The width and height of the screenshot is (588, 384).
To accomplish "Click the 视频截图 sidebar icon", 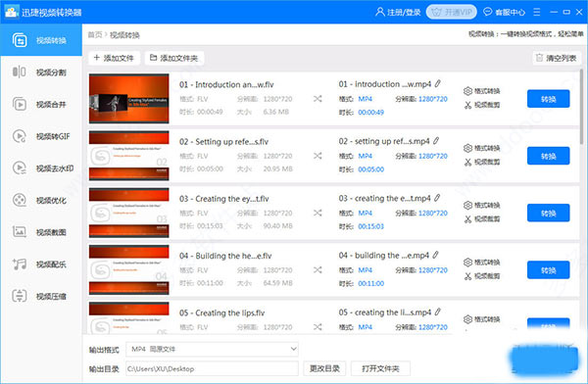I will pos(20,232).
